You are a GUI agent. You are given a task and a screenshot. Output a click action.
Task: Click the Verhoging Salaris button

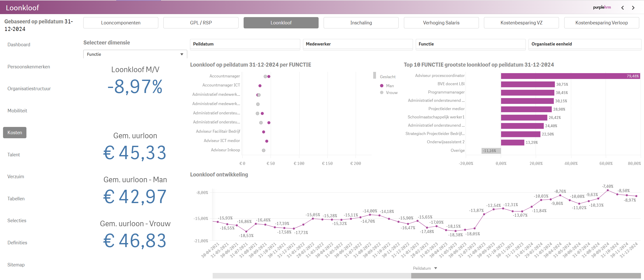[x=441, y=23]
